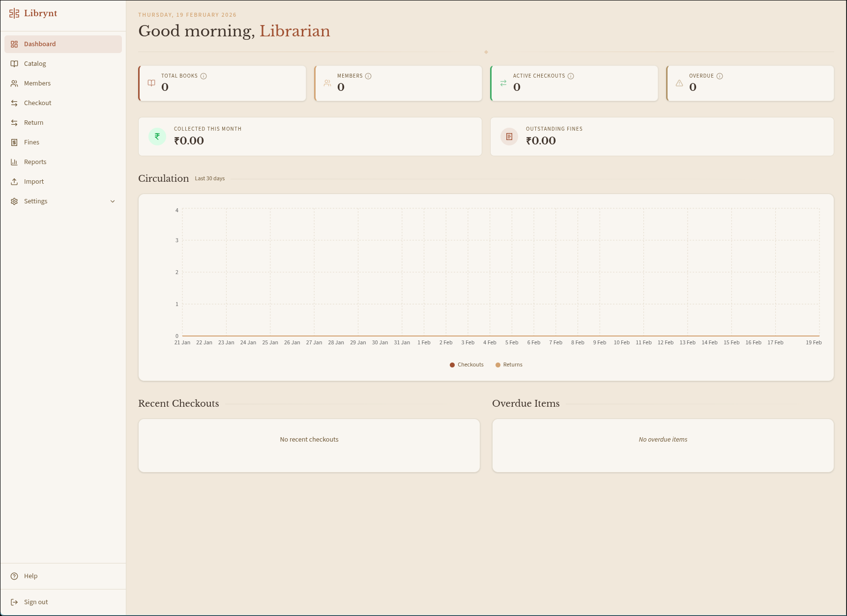This screenshot has width=847, height=616.
Task: Expand the Settings submenu chevron
Action: coord(113,201)
